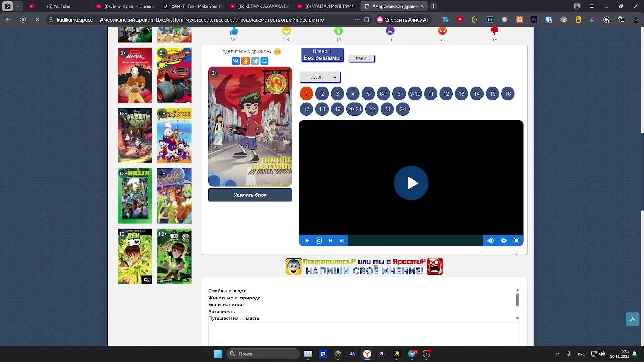Viewport: 644px width, 362px height.
Task: Click 'Спросить Алису AI' button
Action: click(x=403, y=20)
